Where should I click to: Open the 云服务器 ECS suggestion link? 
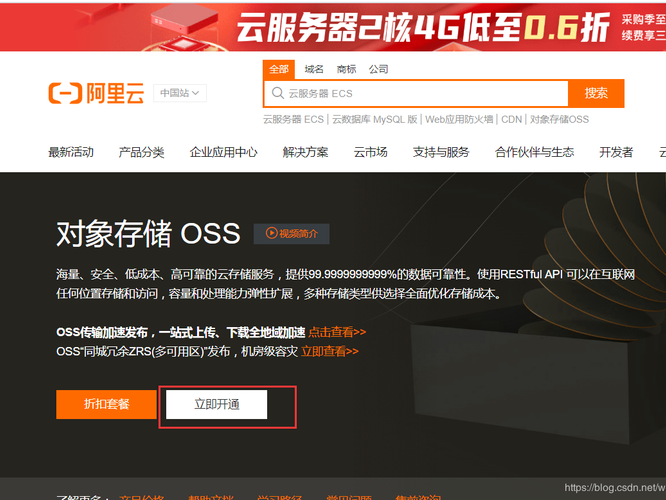(293, 119)
